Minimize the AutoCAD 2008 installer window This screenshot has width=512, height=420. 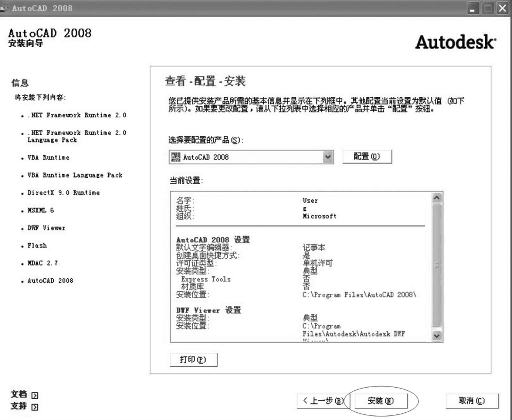coord(472,8)
